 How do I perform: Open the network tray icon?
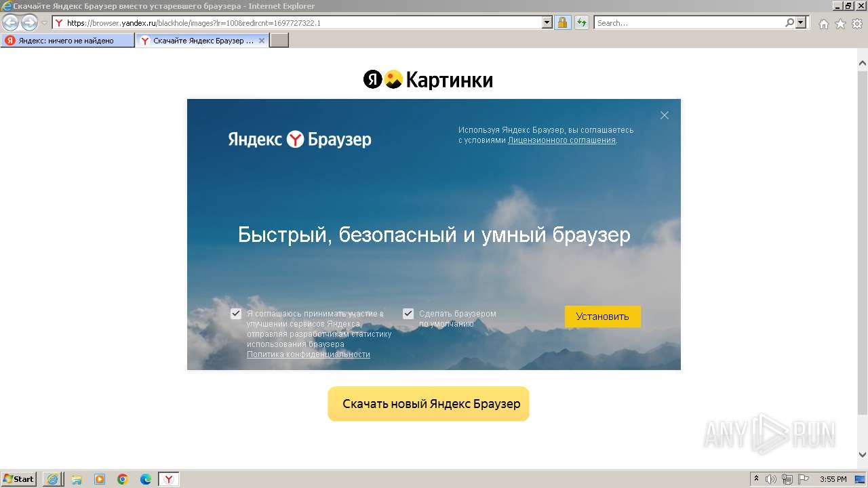click(x=787, y=479)
